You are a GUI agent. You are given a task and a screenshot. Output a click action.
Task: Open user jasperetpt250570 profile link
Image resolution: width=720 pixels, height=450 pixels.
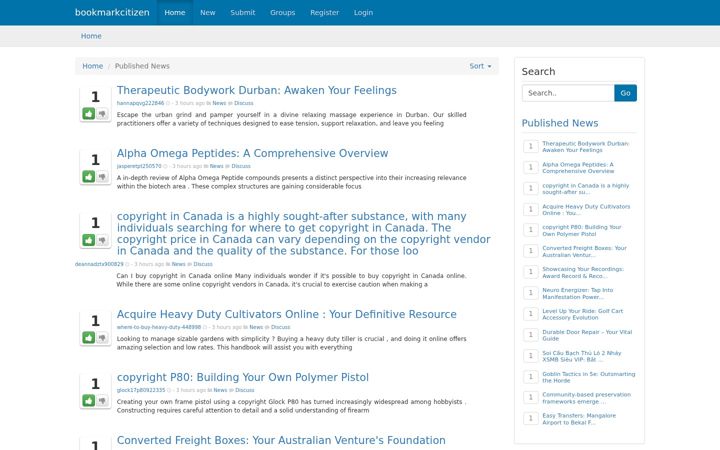click(x=139, y=166)
